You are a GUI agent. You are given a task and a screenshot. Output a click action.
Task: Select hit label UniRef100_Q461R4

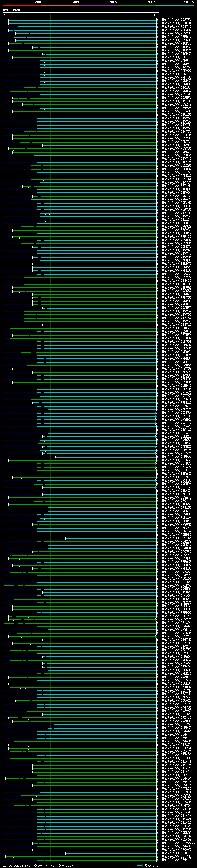177,88
